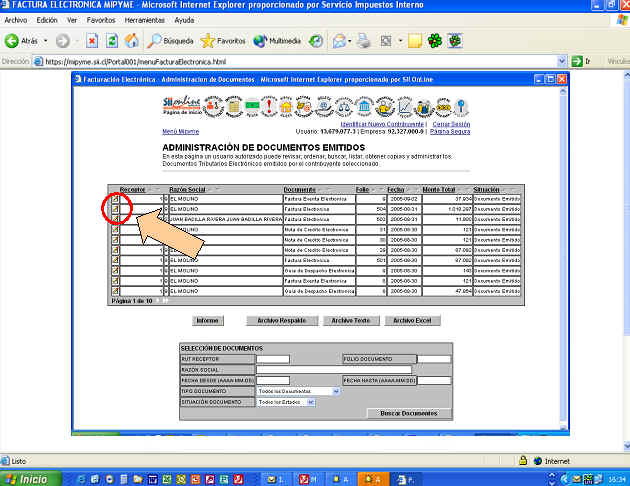Screen dimensions: 630x486
Task: Open the document icon for Nota de Credito folio 31
Action: click(x=115, y=230)
